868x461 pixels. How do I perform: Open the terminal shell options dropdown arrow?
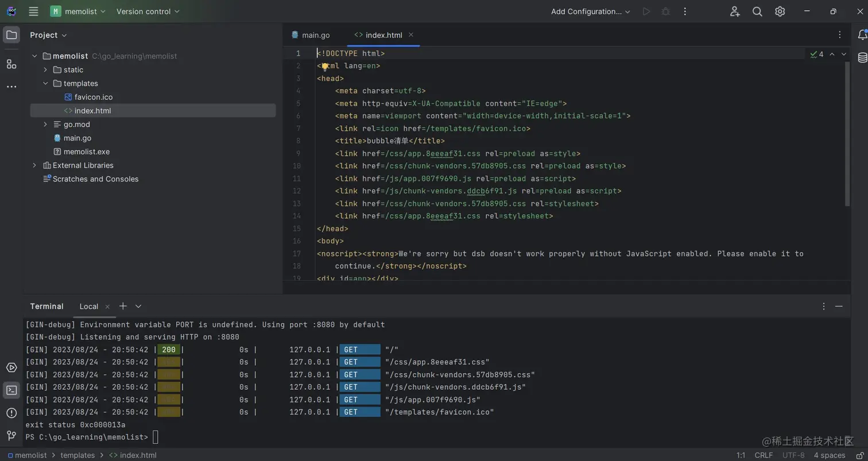138,306
